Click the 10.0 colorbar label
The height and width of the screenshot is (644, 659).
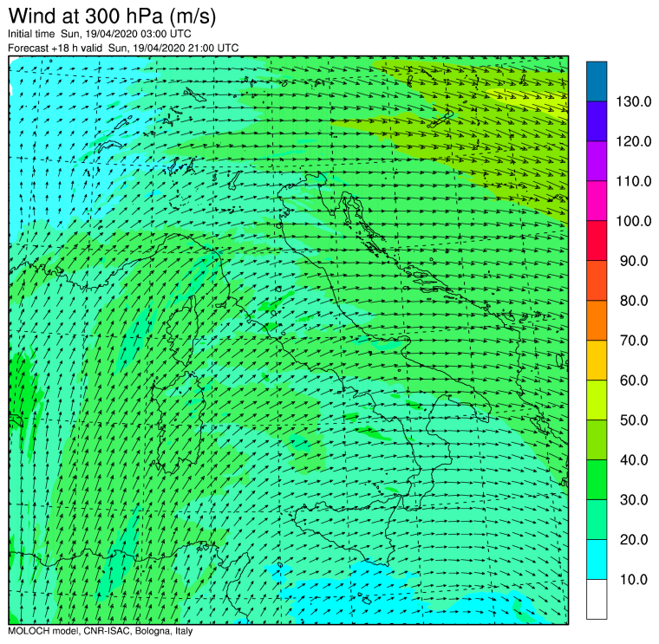[634, 579]
